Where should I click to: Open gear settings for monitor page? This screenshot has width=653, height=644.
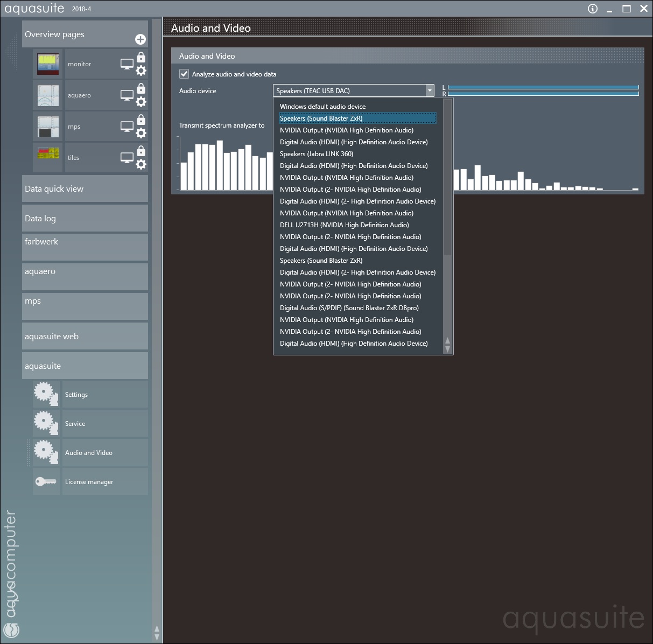pos(141,71)
